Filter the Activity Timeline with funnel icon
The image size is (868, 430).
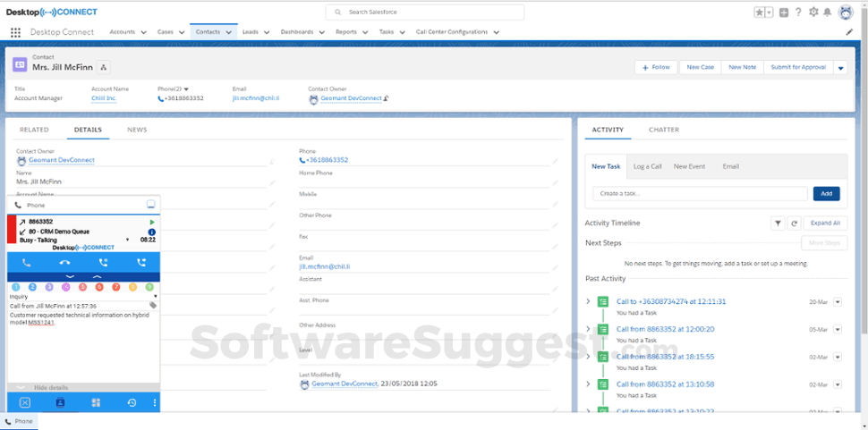pos(778,223)
